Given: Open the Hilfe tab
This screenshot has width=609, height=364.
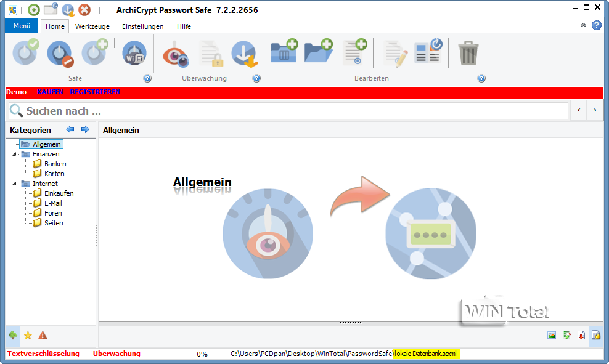Looking at the screenshot, I should pos(184,26).
